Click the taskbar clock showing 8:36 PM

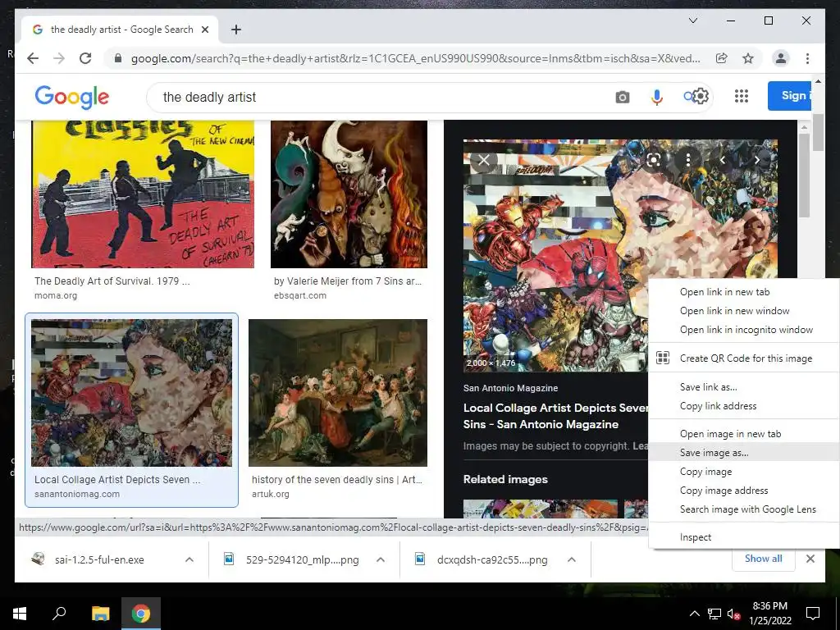[769, 614]
